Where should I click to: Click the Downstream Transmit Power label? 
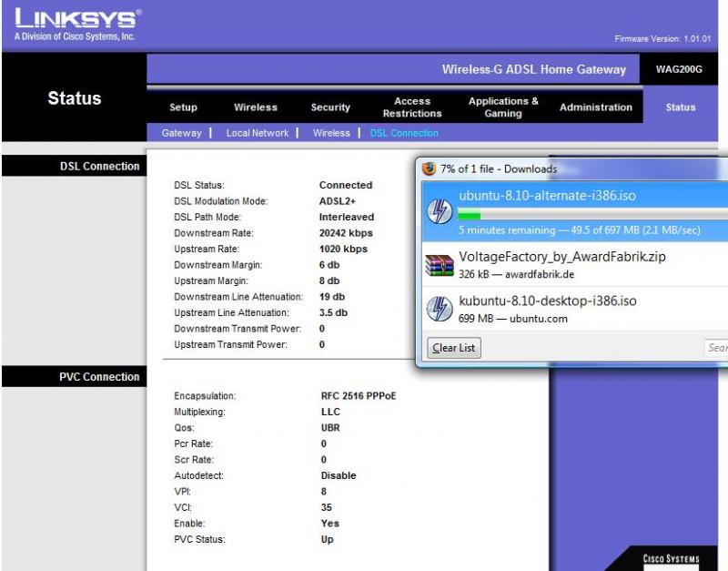tap(238, 329)
